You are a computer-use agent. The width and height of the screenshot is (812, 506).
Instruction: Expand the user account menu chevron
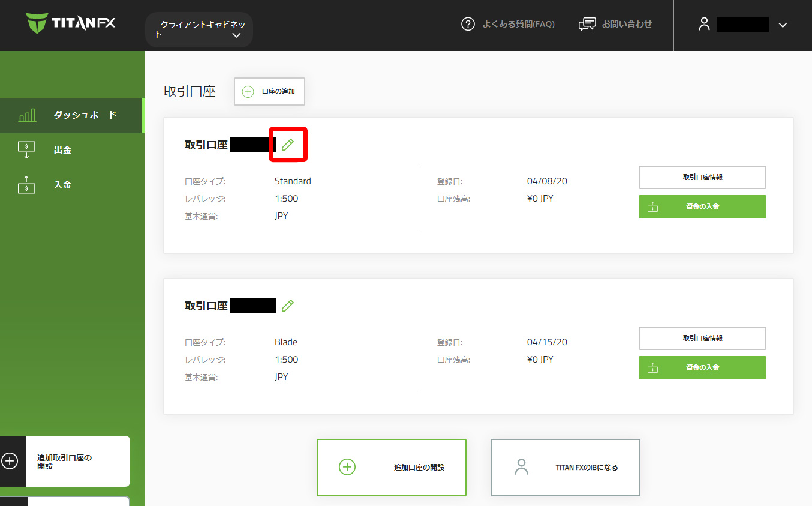point(782,25)
